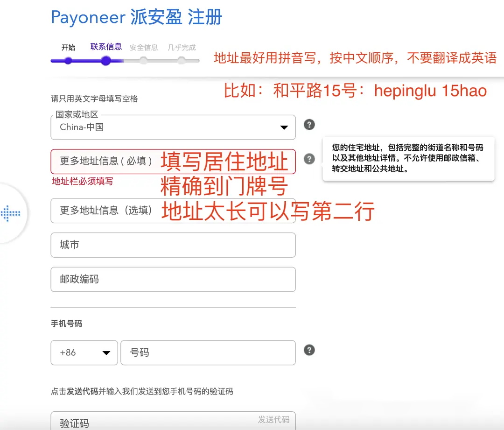Jump to the 几乎完成 step label
Viewport: 504px width, 430px height.
[182, 48]
